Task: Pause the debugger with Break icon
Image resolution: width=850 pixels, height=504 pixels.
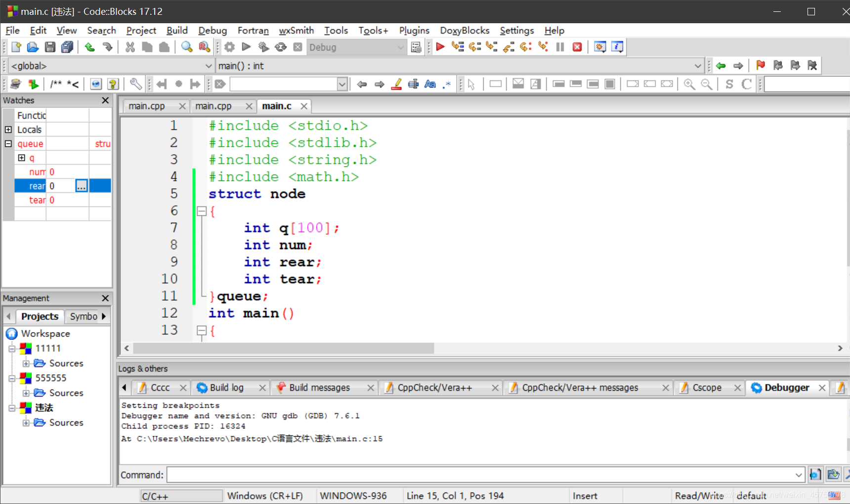Action: [560, 47]
